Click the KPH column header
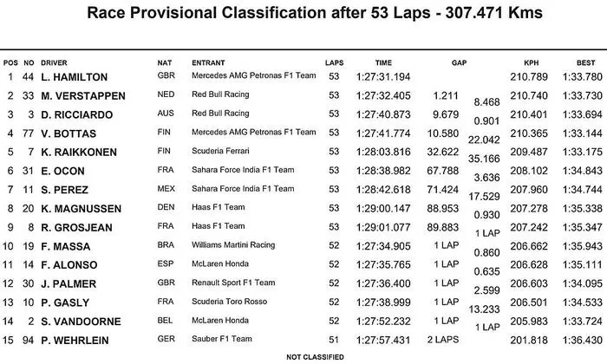The height and width of the screenshot is (364, 607). [x=532, y=63]
